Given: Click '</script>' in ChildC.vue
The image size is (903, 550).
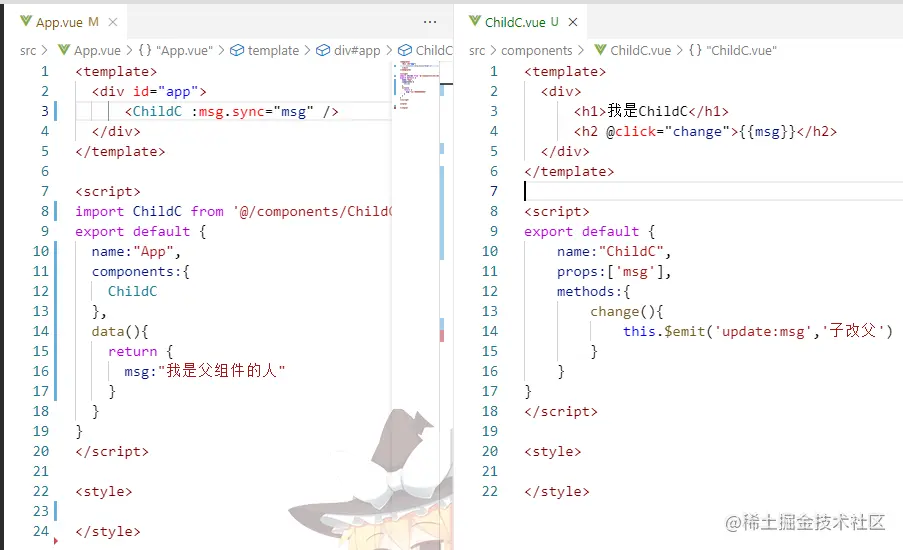Looking at the screenshot, I should [x=561, y=411].
